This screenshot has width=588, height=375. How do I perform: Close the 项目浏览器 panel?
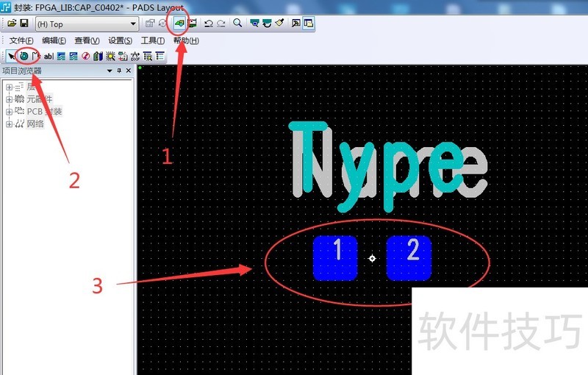point(129,71)
